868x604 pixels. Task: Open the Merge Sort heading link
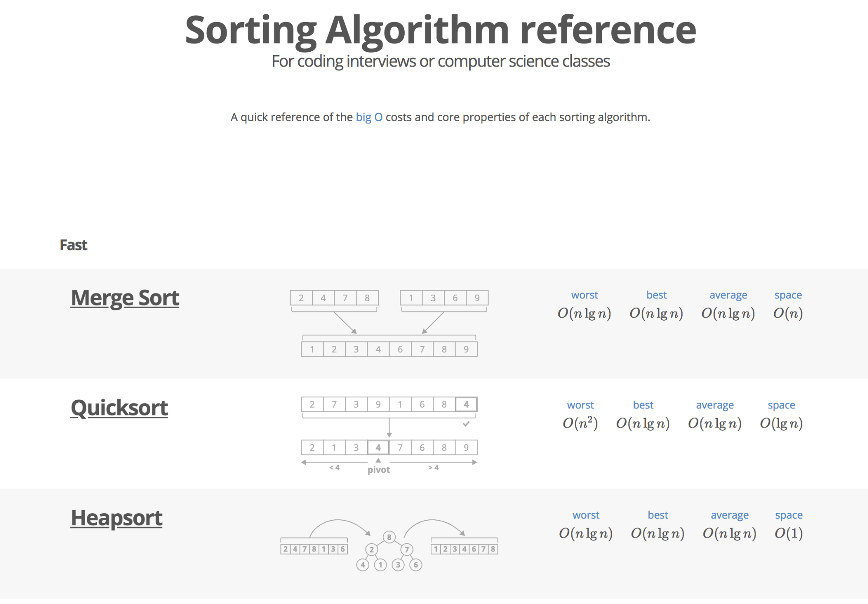coord(125,298)
